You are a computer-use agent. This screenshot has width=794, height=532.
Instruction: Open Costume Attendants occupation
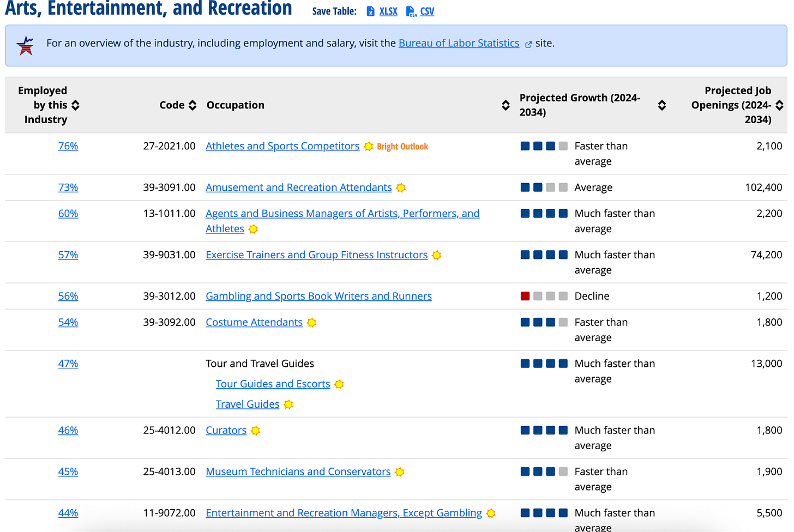[254, 323]
